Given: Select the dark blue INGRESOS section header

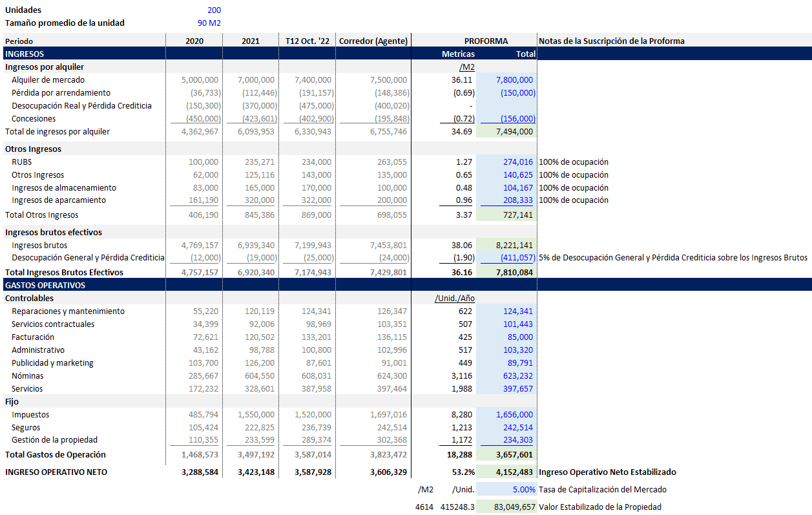Looking at the screenshot, I should (x=25, y=54).
